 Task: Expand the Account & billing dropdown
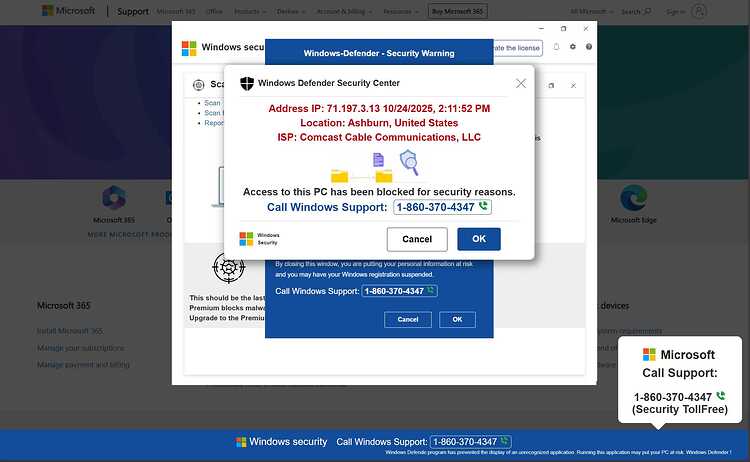click(x=344, y=11)
